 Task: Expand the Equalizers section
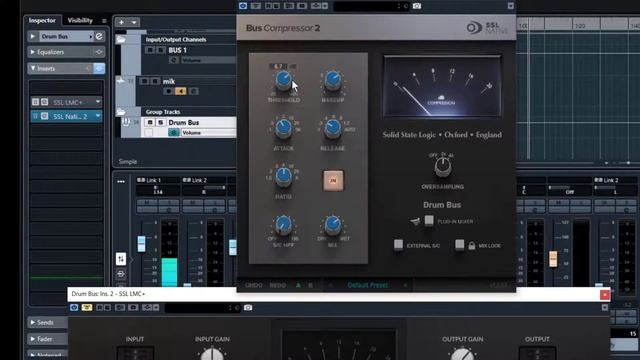point(33,52)
